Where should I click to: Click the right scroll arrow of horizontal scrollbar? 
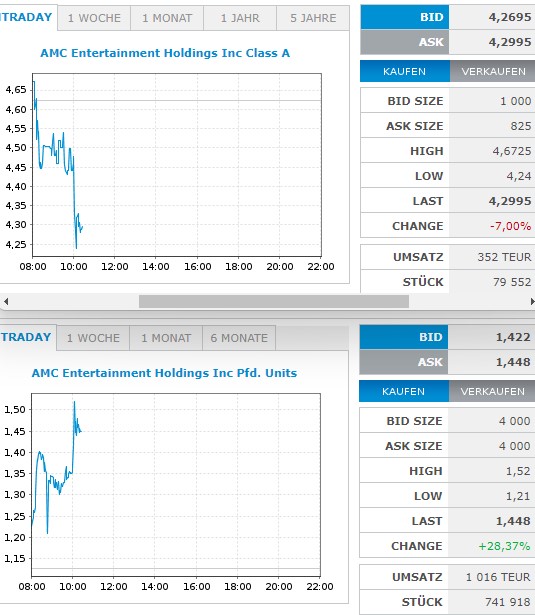[x=532, y=302]
